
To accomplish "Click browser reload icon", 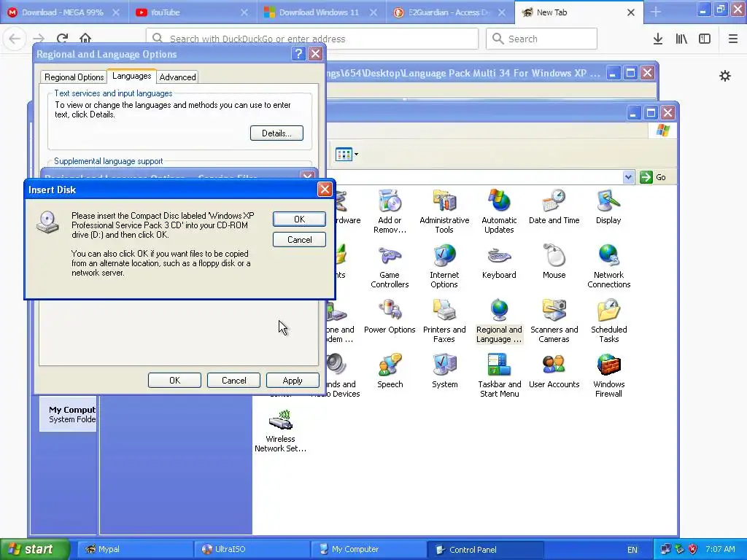I will tap(62, 39).
